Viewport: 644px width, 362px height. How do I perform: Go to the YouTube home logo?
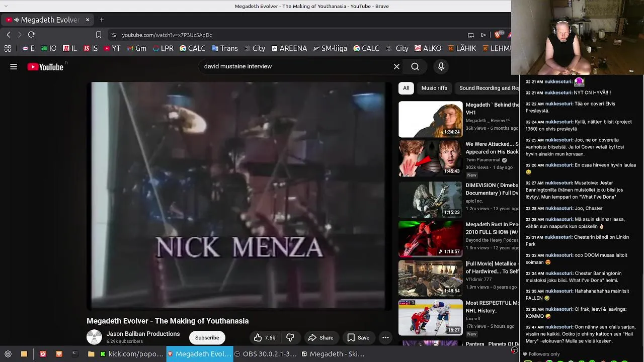click(45, 67)
